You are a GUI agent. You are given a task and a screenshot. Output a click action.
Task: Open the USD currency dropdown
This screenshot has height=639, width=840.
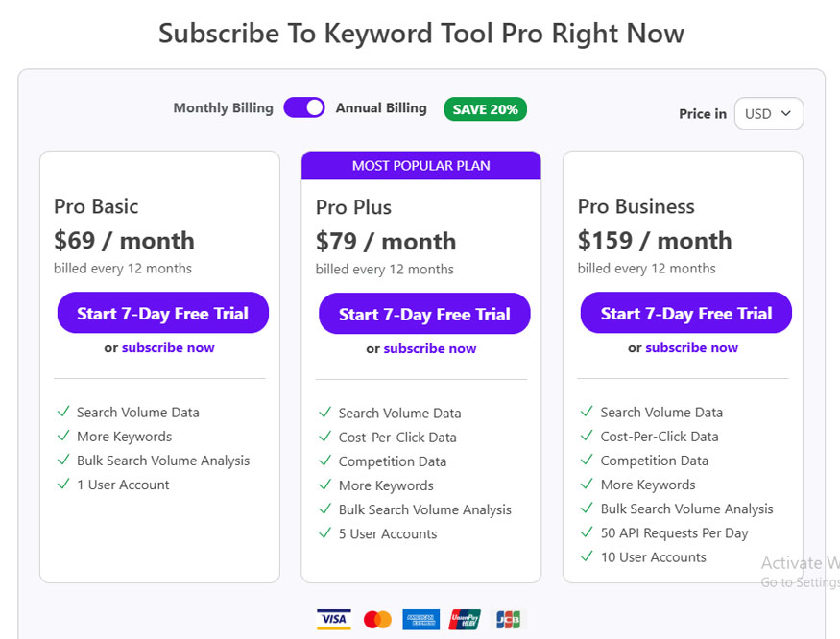point(769,113)
